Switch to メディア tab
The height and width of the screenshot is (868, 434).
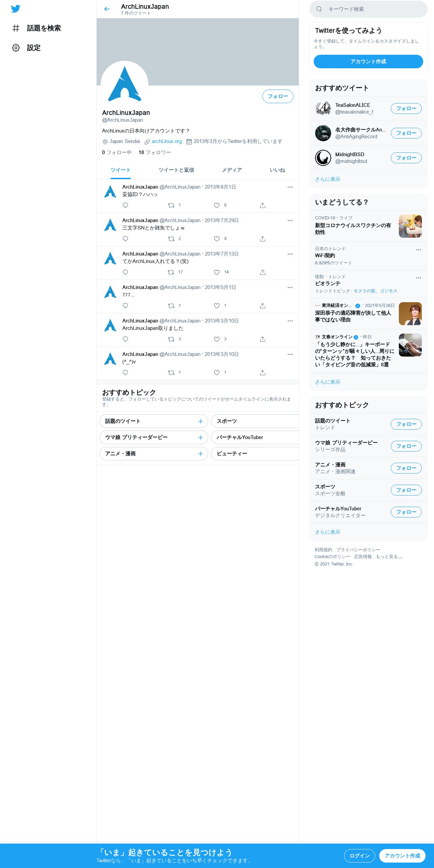click(x=232, y=170)
